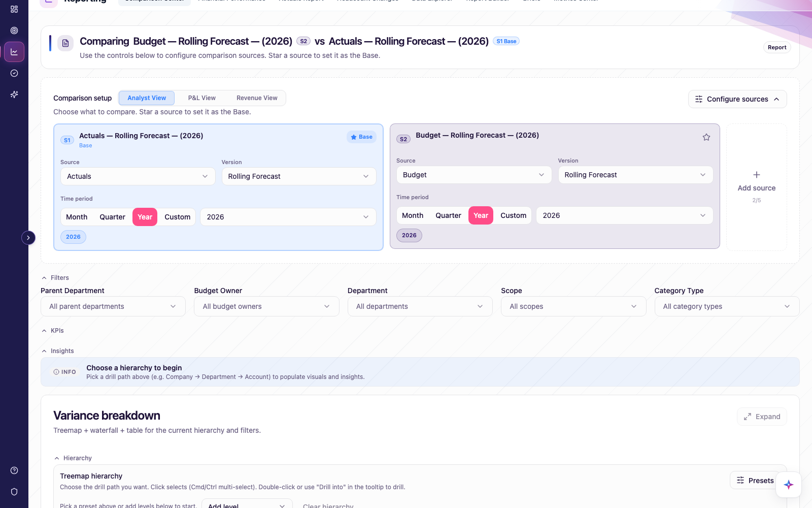The width and height of the screenshot is (812, 508).
Task: Open the Parent Department filter dropdown
Action: pyautogui.click(x=113, y=306)
